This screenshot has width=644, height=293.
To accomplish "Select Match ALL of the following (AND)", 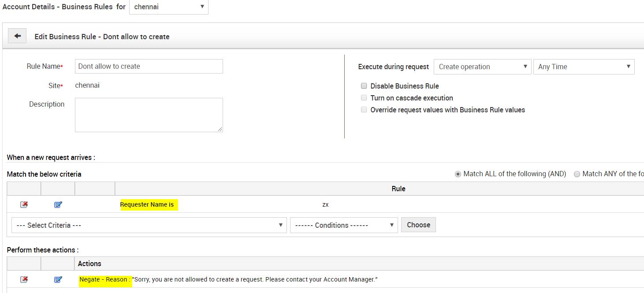I will coord(458,174).
